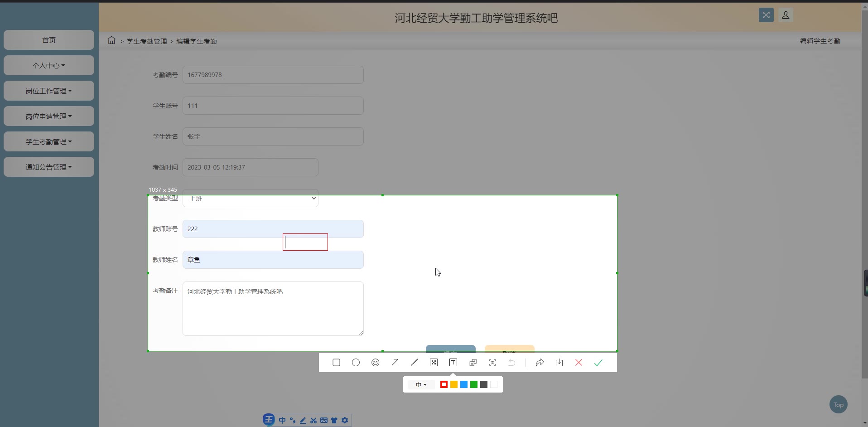Expand the 岗位工作管理 menu
This screenshot has height=427, width=868.
[x=49, y=91]
